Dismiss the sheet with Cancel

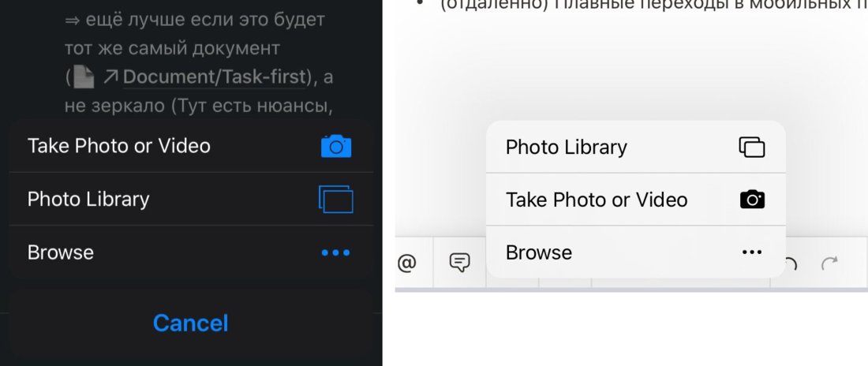190,323
